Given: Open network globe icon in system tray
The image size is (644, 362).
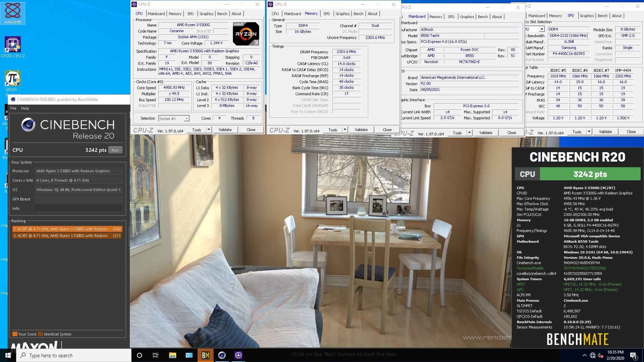Looking at the screenshot, I should (x=593, y=355).
